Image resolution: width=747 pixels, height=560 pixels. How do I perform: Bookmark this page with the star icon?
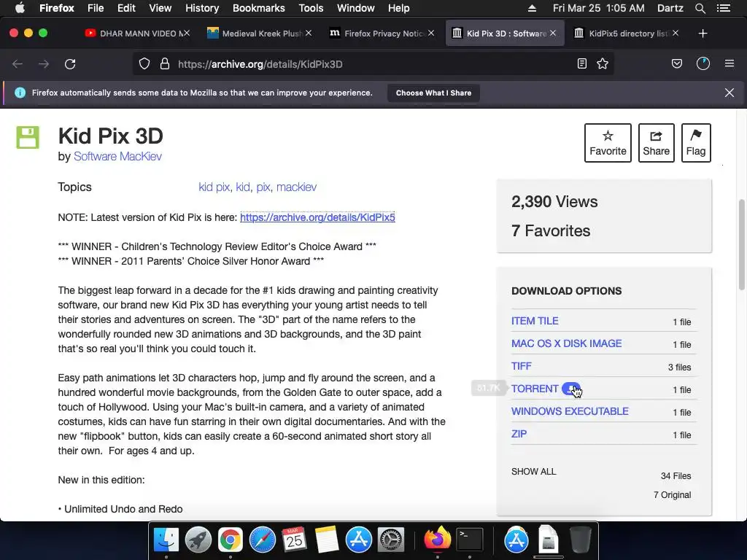[x=603, y=63]
